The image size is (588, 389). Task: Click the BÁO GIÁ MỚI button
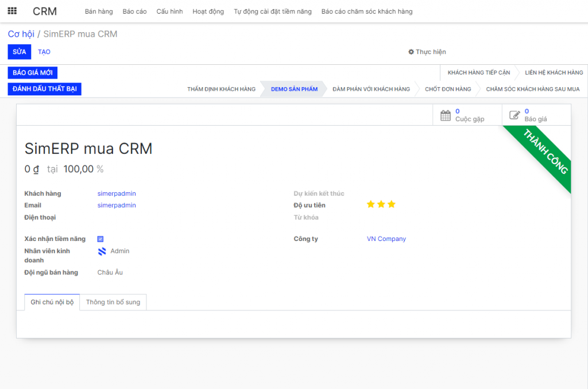[33, 73]
